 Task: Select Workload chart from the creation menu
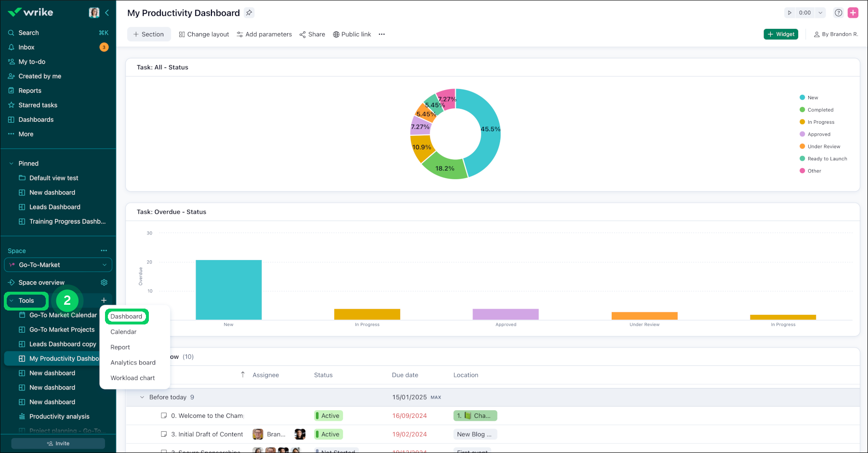[133, 378]
